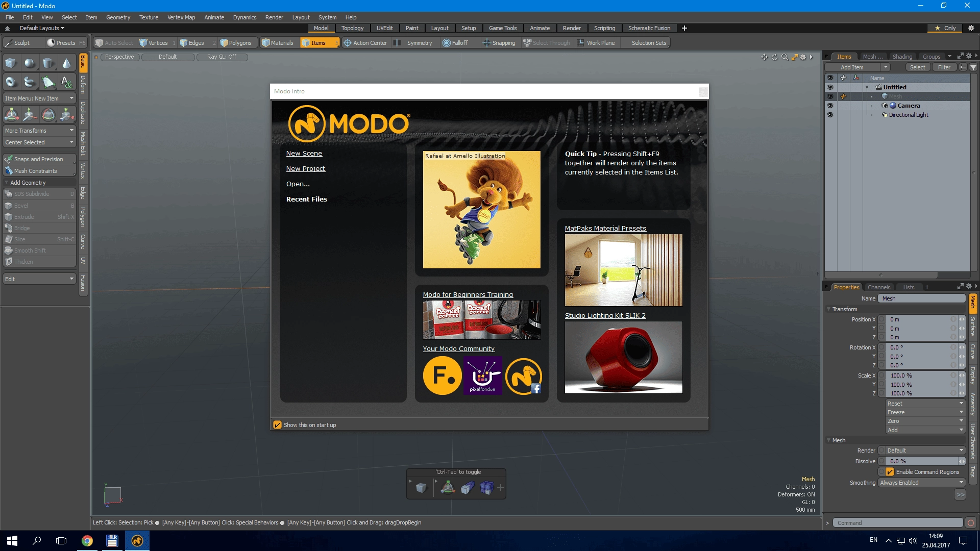Switch to the Topology layout tab
Screen dimensions: 980x551
pos(352,28)
